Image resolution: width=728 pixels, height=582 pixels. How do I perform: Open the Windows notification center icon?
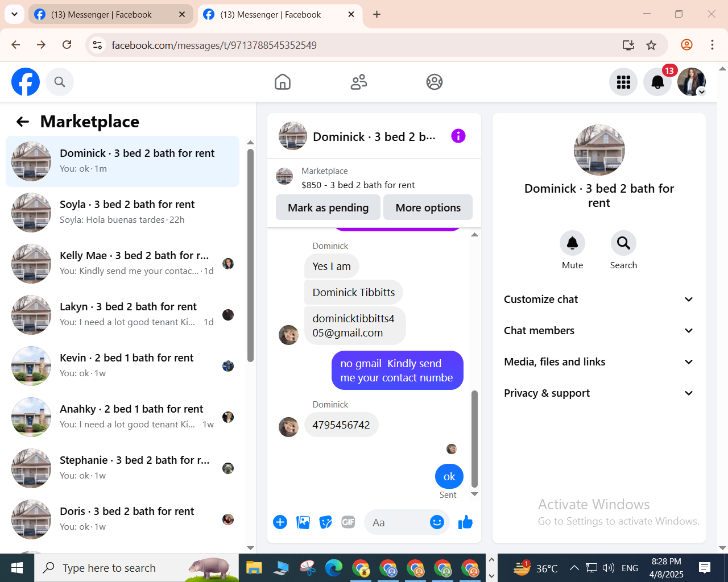point(705,568)
